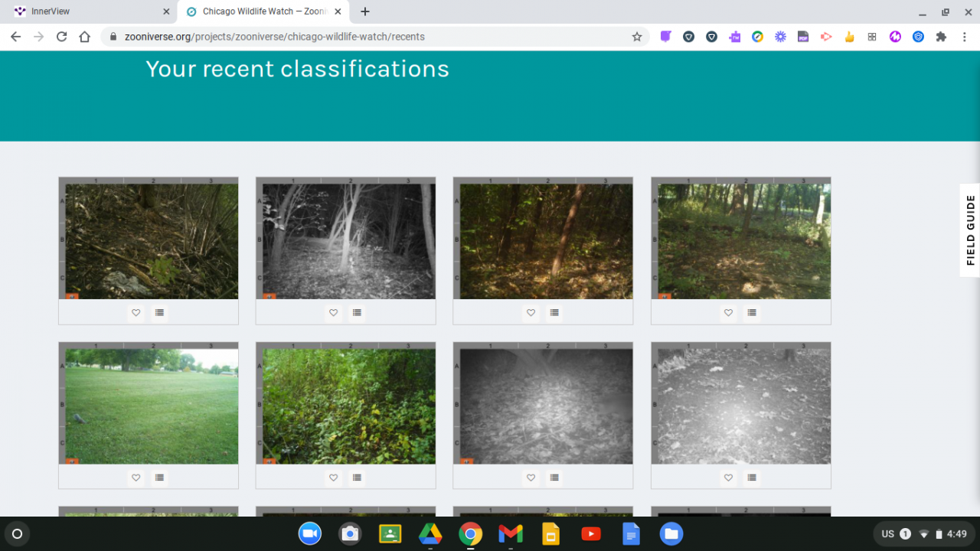The height and width of the screenshot is (551, 980).
Task: Click collection list icon under first row's third photo
Action: coord(554,312)
